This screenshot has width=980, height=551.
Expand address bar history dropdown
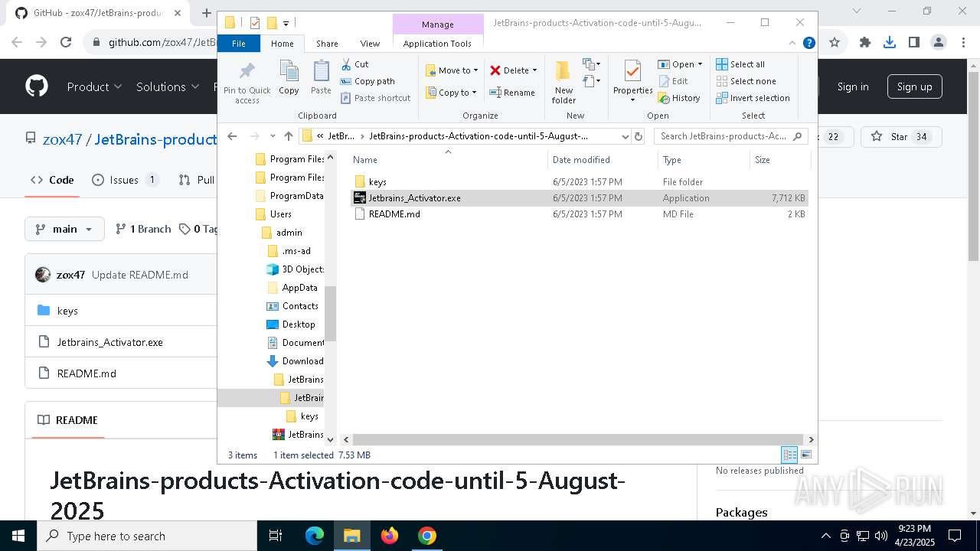pyautogui.click(x=626, y=136)
